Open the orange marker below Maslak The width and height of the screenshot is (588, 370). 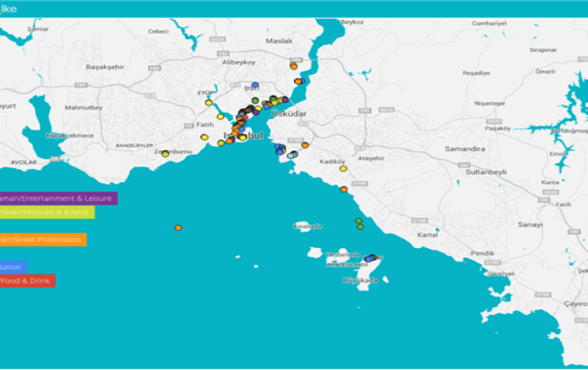(x=293, y=66)
